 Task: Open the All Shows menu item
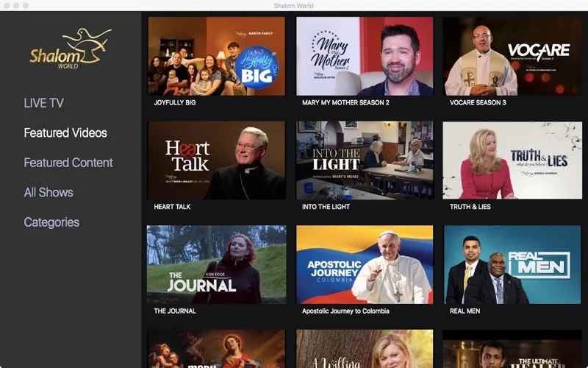pos(49,192)
